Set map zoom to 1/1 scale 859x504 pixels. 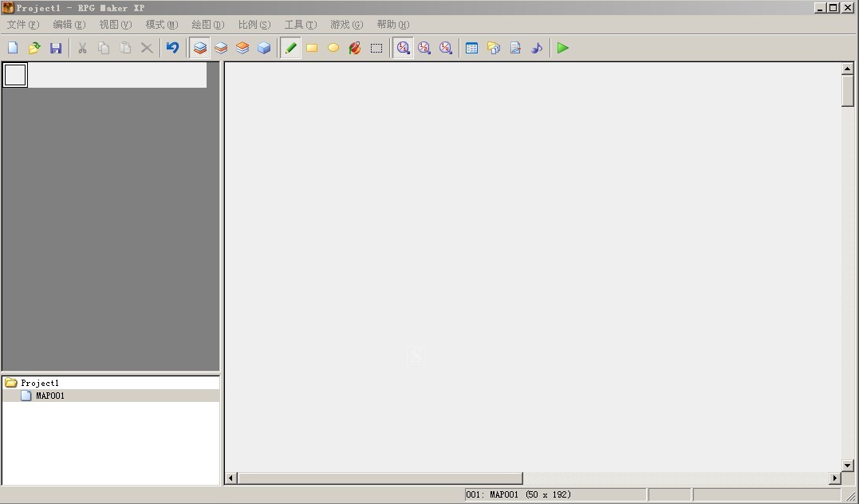[403, 48]
